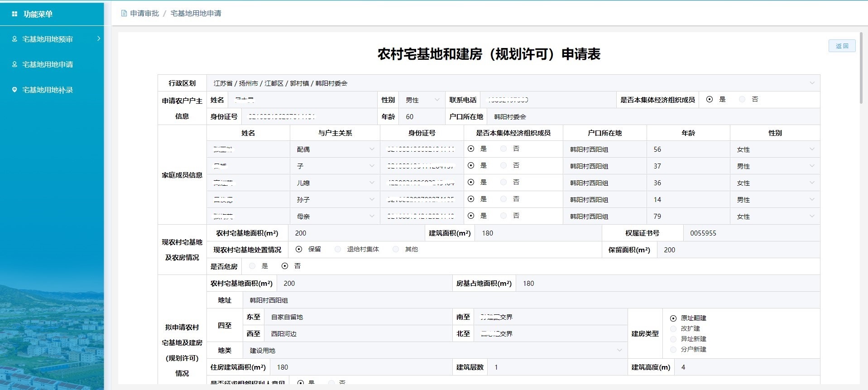Screen dimensions: 868x390
Task: Open the 与户主关系 dropdown showing 配偶
Action: pos(371,149)
